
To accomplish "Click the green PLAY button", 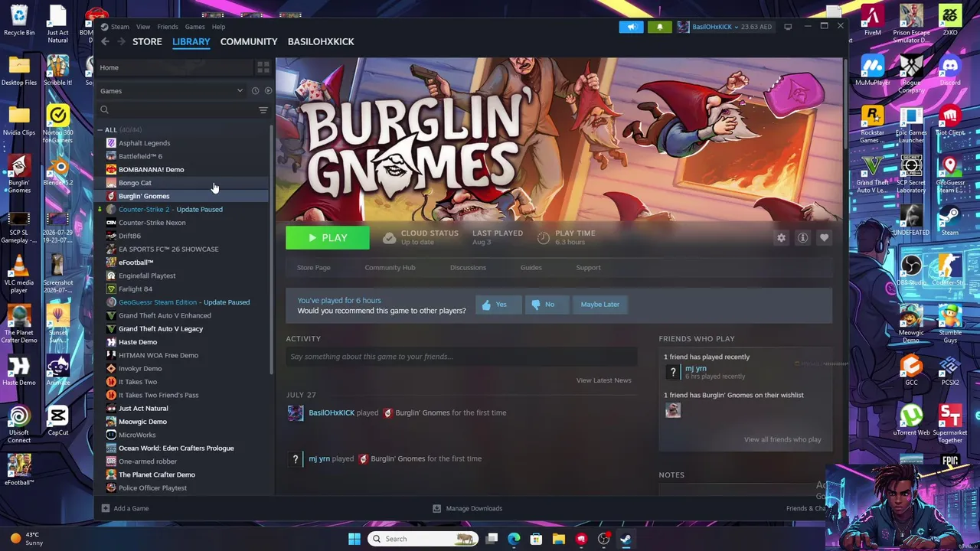I will tap(328, 238).
